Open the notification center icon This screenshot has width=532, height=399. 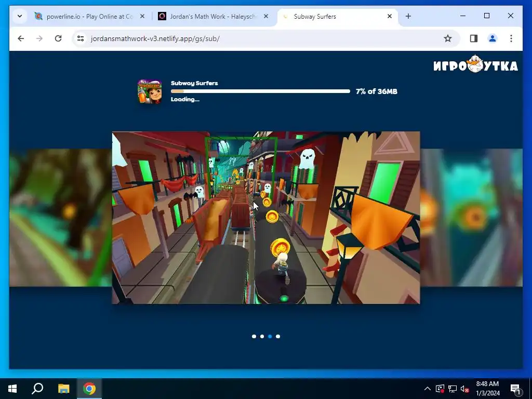tap(515, 389)
